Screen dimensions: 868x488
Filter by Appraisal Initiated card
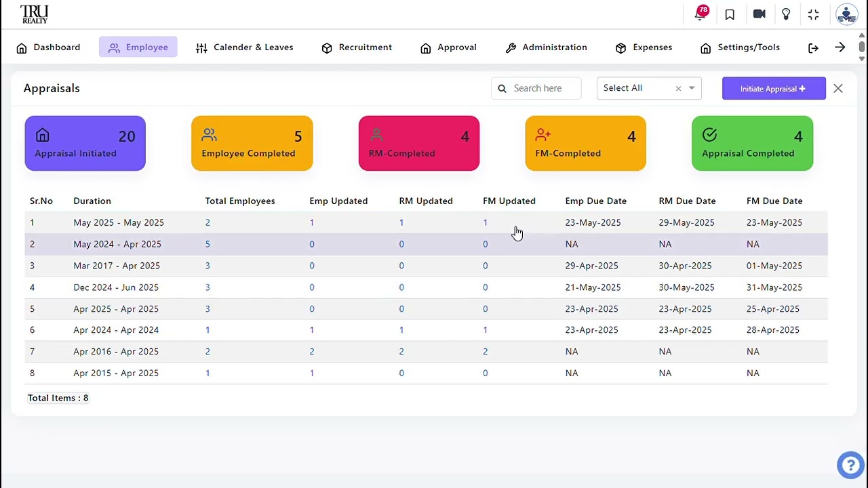pos(85,143)
